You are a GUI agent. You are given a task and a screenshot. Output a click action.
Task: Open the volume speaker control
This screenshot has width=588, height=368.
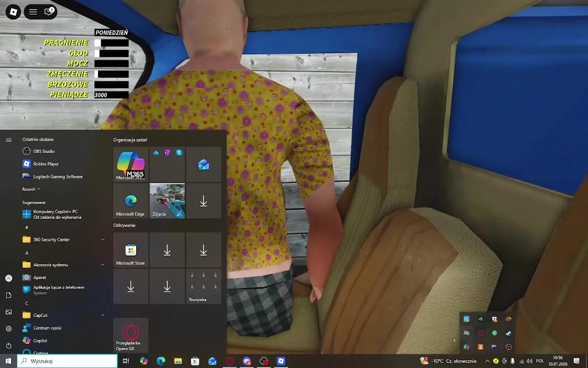click(x=529, y=361)
